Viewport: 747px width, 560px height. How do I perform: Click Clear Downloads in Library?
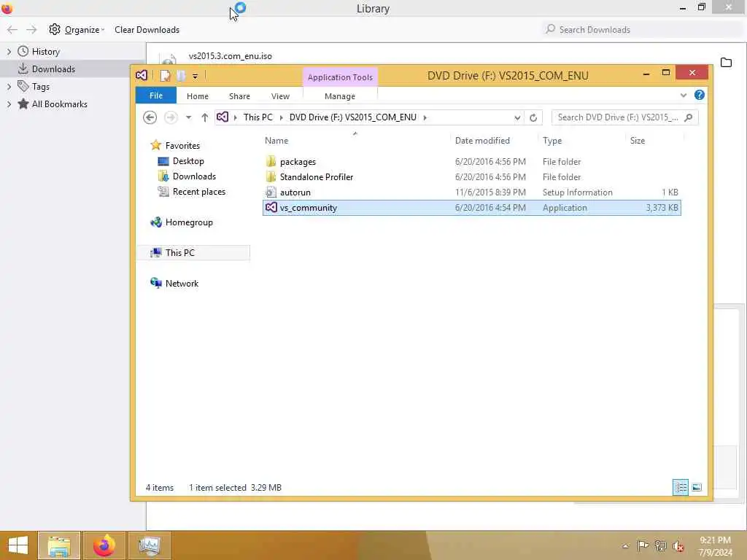(147, 29)
